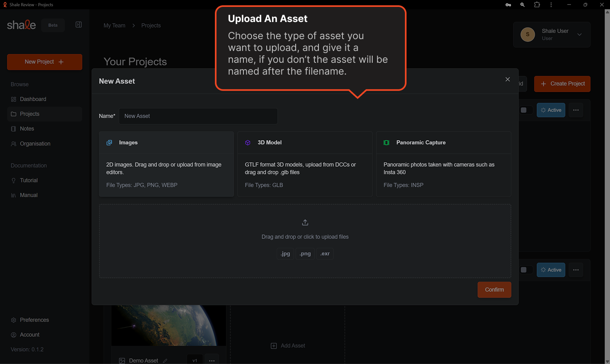
Task: Click the Demo Asset image icon
Action: (122, 361)
